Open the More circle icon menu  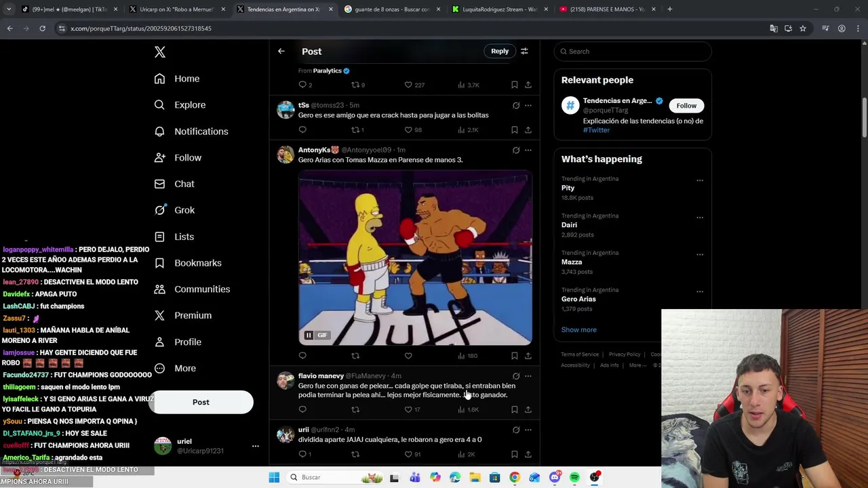(x=159, y=368)
